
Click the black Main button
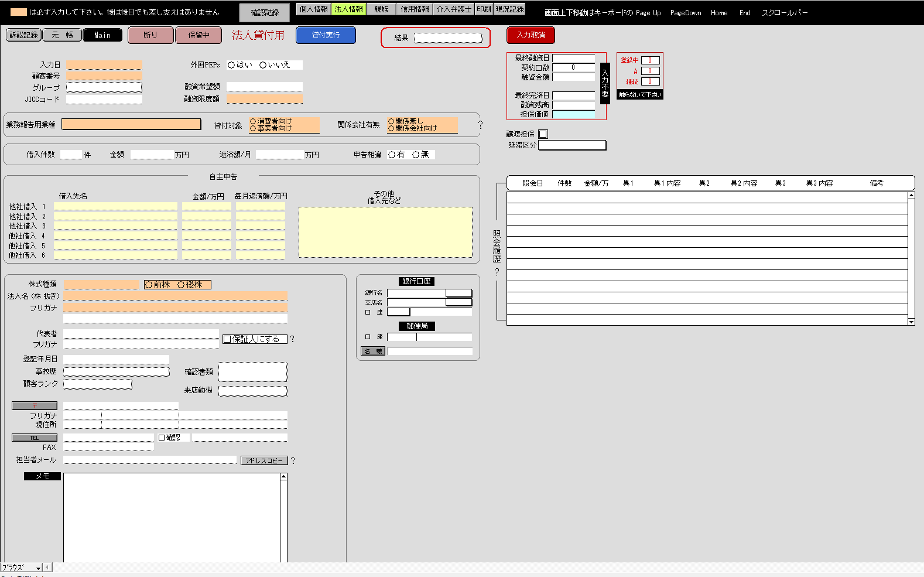click(102, 35)
